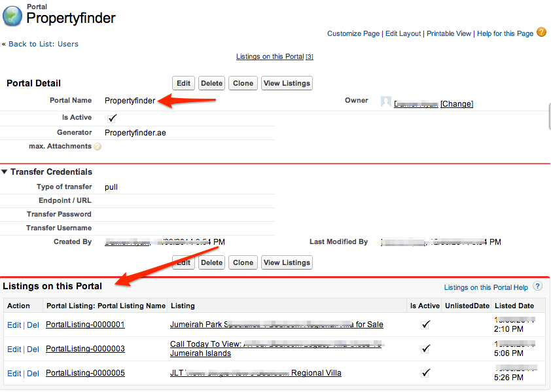Open Help for this Page link

505,33
